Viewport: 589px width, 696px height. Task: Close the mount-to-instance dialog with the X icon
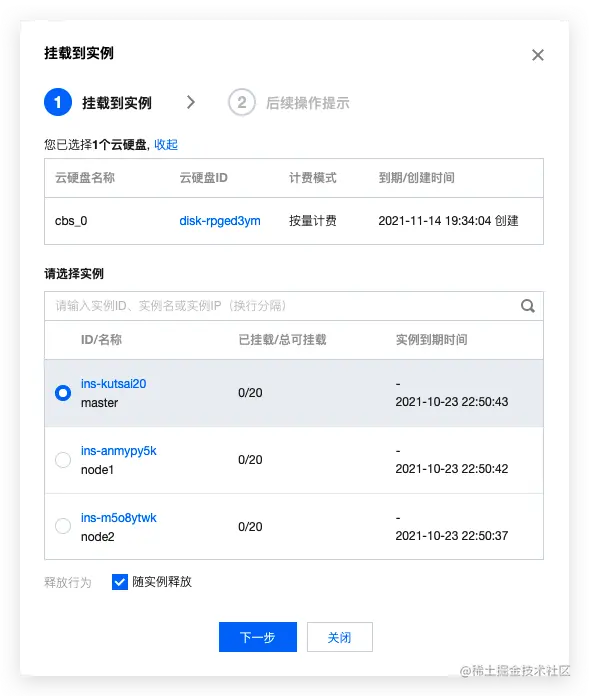(x=538, y=55)
